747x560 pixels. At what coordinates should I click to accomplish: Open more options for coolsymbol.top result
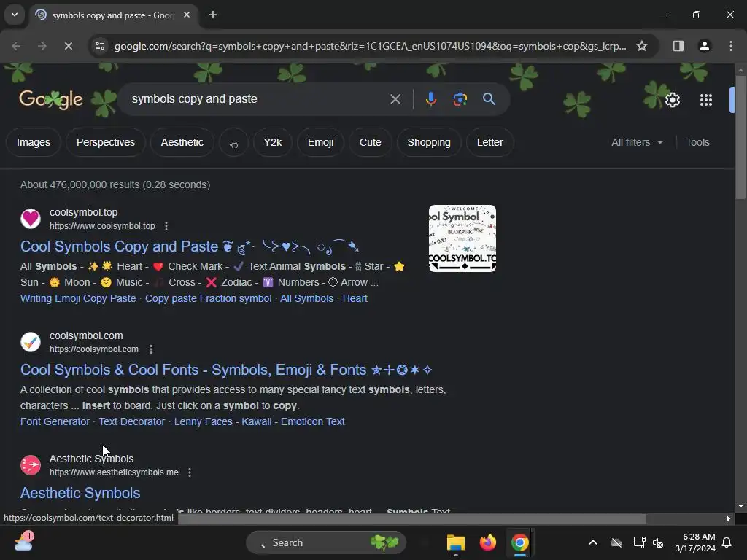click(166, 226)
